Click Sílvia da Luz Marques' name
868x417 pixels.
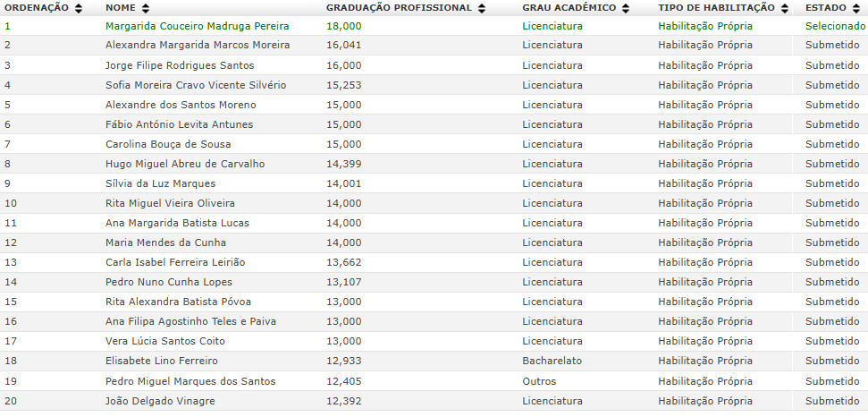click(160, 183)
